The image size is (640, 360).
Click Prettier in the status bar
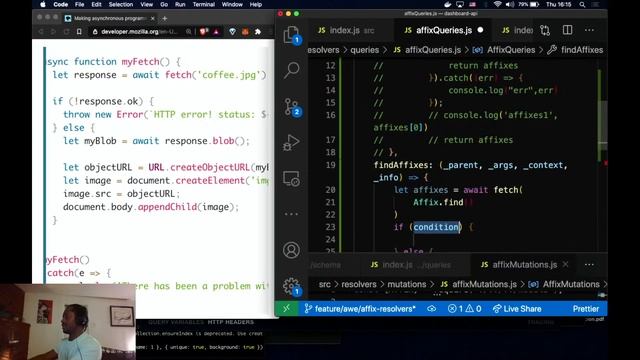[x=586, y=309]
